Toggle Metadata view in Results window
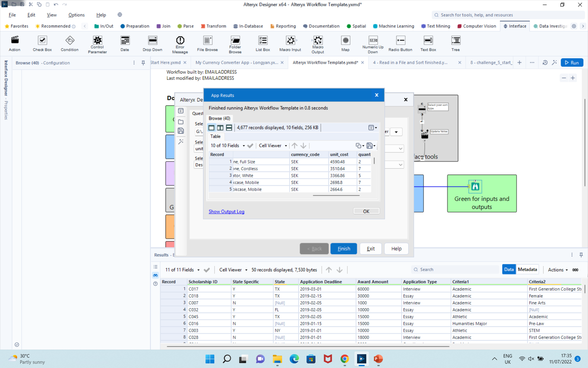 click(527, 269)
